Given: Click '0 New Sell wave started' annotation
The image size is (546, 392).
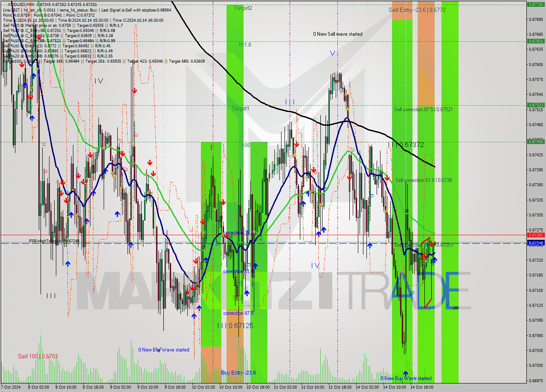Looking at the screenshot, I should (x=338, y=34).
